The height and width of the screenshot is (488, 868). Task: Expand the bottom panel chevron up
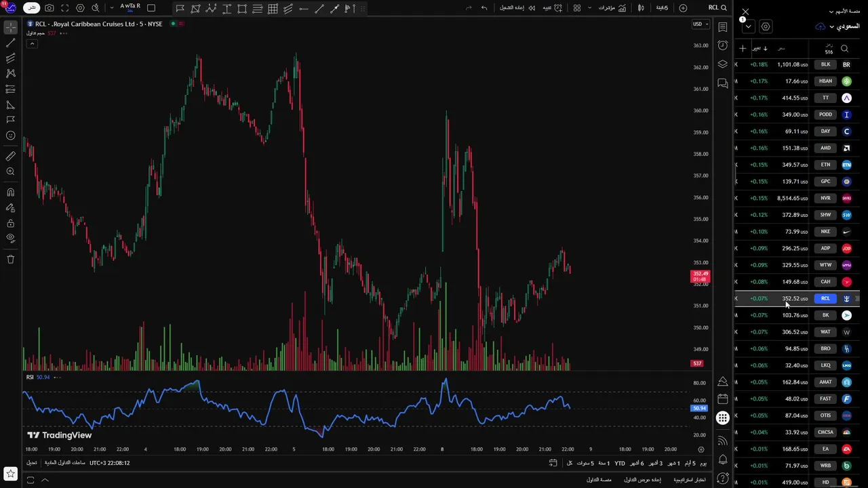pyautogui.click(x=45, y=480)
